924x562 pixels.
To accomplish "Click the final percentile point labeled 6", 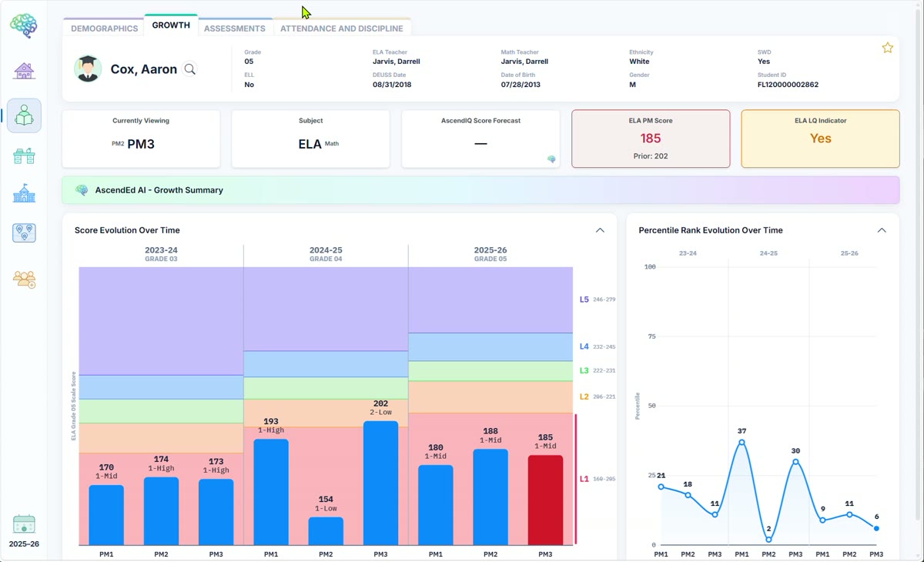I will [876, 529].
